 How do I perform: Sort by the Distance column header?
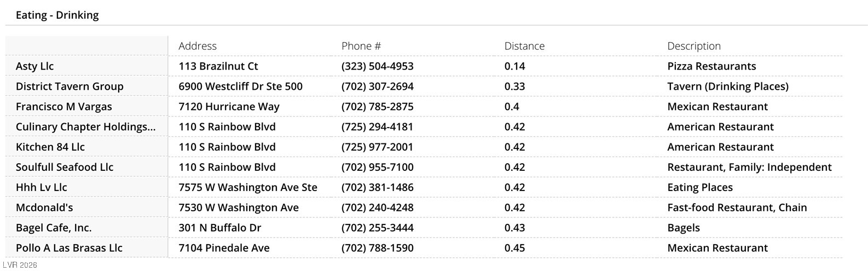pyautogui.click(x=524, y=46)
